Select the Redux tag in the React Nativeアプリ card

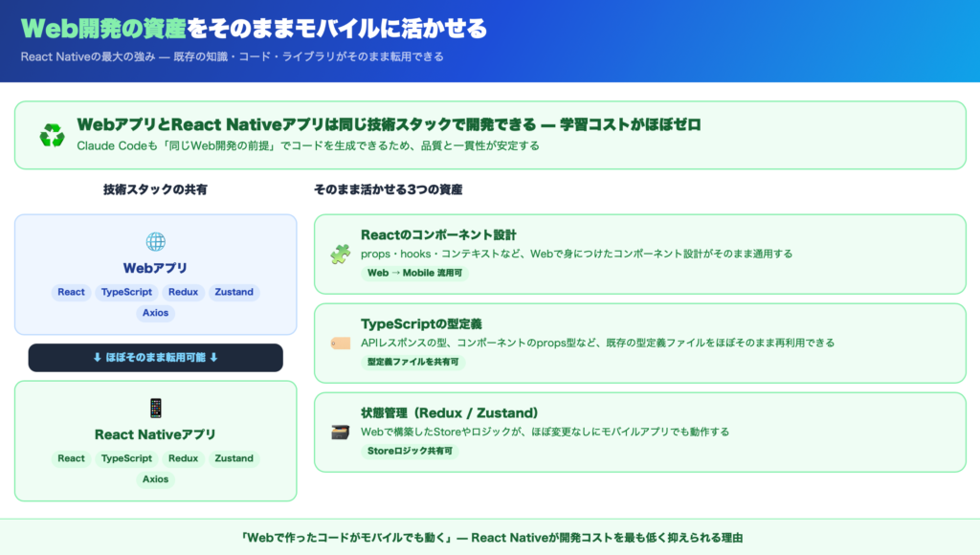point(183,459)
